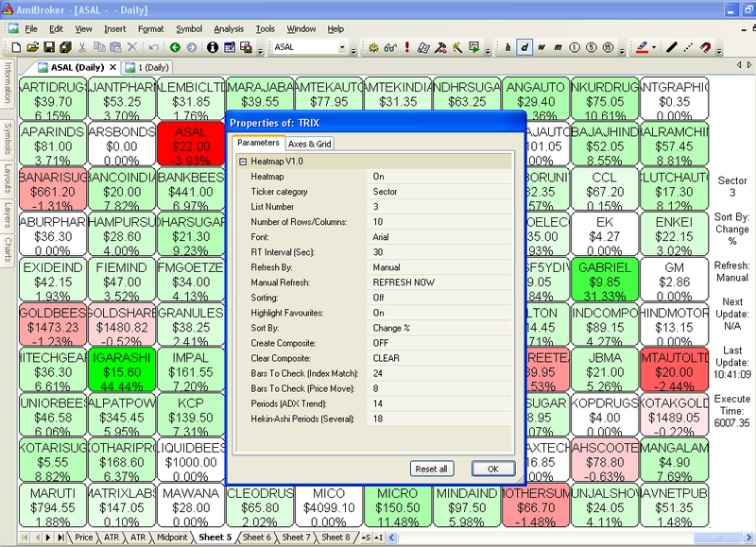
Task: Switch to weekly 'w' interval
Action: point(541,47)
